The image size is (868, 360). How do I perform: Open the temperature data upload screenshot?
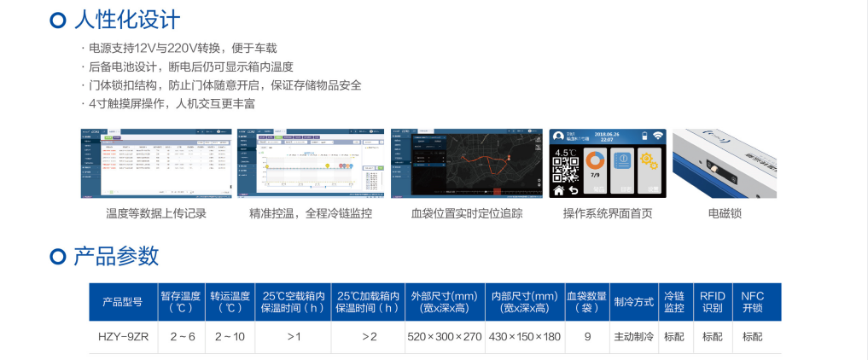pyautogui.click(x=155, y=163)
